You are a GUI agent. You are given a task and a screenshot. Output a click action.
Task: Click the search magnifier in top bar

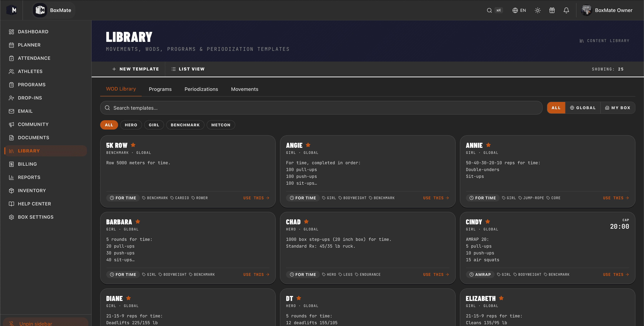coord(489,10)
